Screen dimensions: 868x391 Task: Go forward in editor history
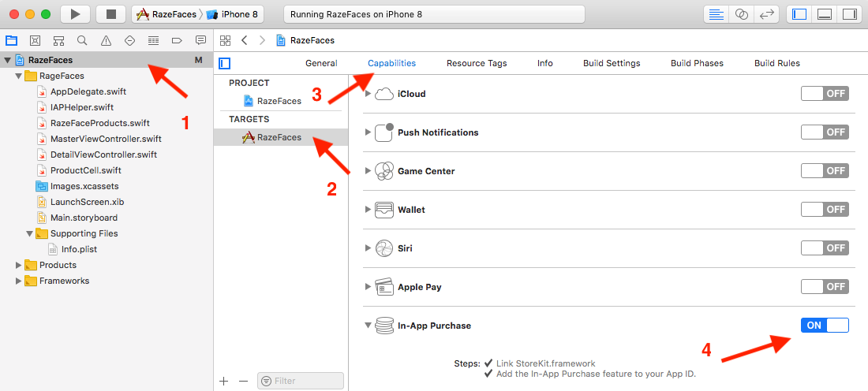[263, 40]
